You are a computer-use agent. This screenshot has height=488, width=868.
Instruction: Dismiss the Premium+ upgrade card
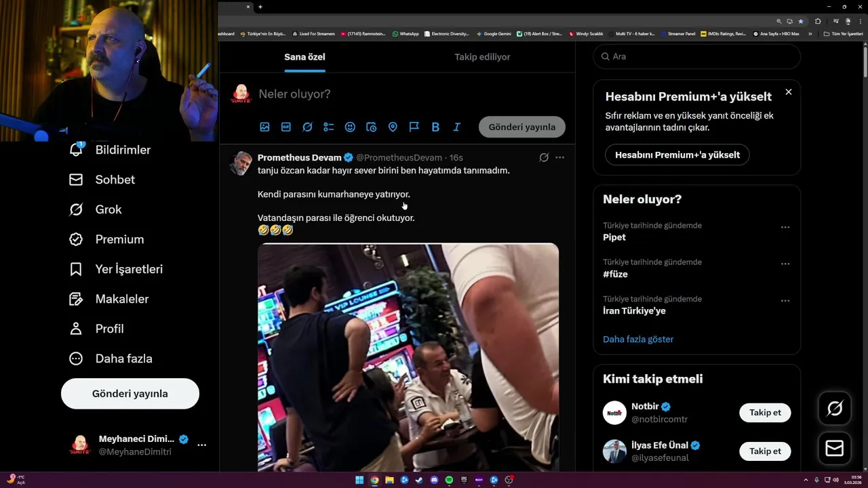click(x=789, y=91)
